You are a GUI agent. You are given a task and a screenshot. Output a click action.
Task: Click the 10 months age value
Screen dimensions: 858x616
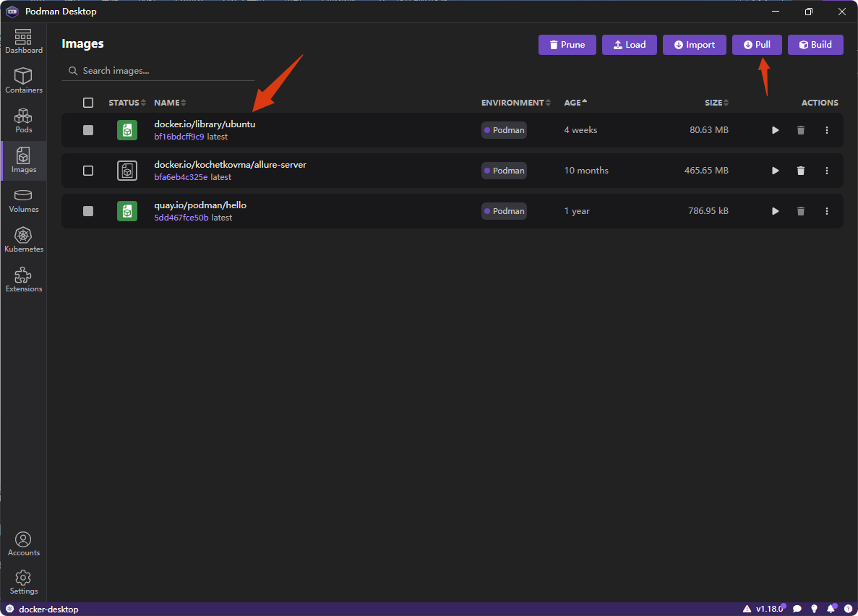click(586, 171)
